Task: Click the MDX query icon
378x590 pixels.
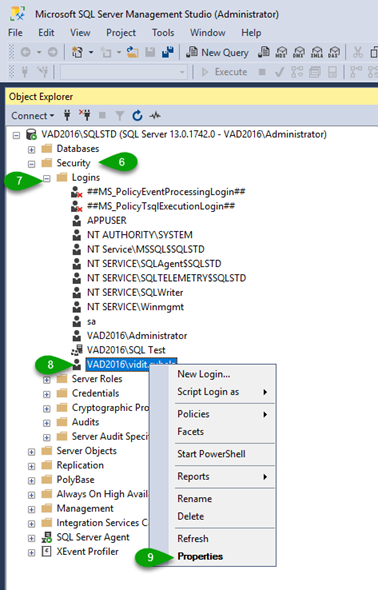Action: 281,52
